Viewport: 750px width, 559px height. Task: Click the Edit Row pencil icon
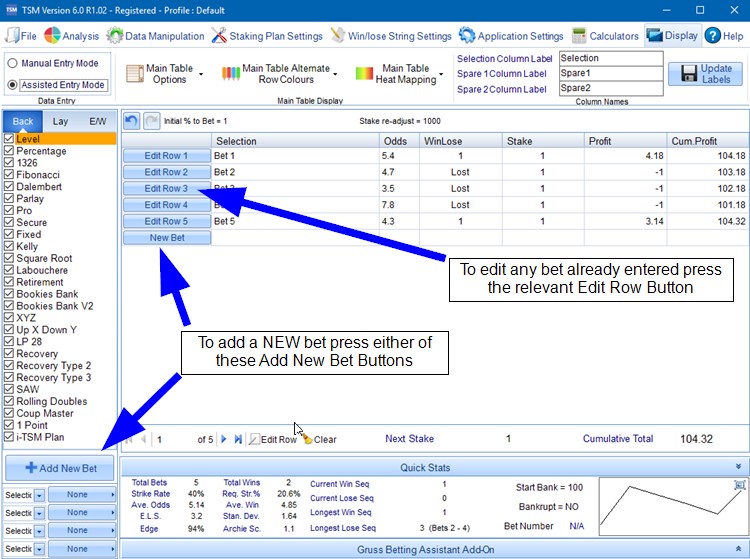click(254, 439)
